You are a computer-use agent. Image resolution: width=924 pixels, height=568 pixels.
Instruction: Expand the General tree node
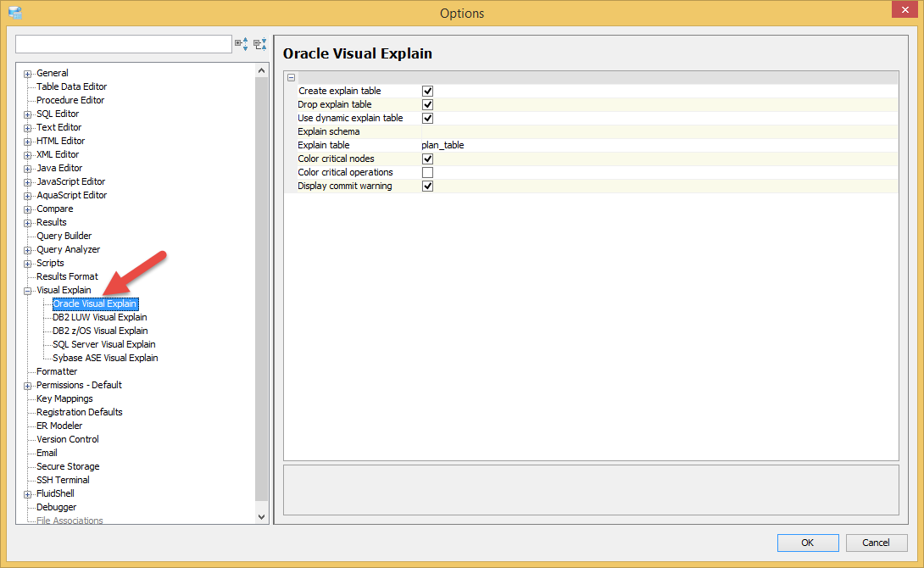click(27, 74)
